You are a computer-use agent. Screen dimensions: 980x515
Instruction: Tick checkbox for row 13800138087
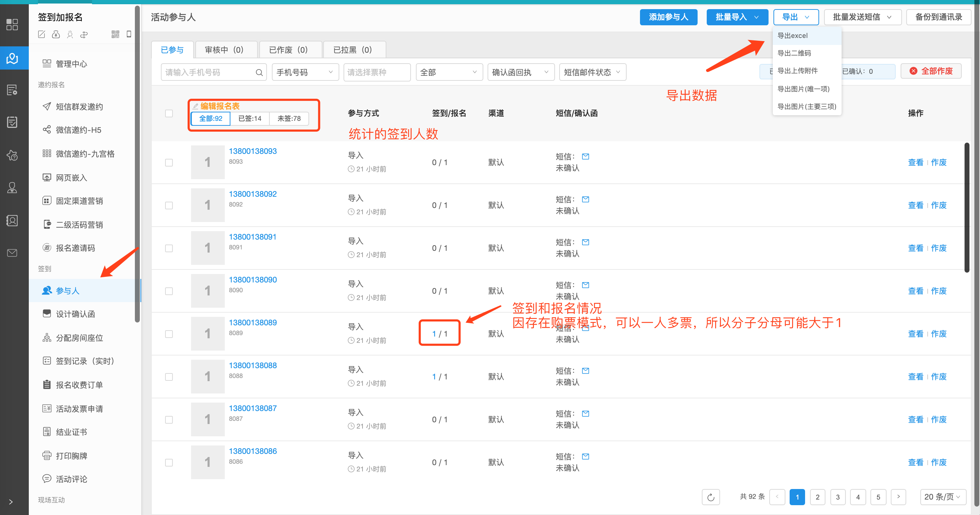click(169, 419)
